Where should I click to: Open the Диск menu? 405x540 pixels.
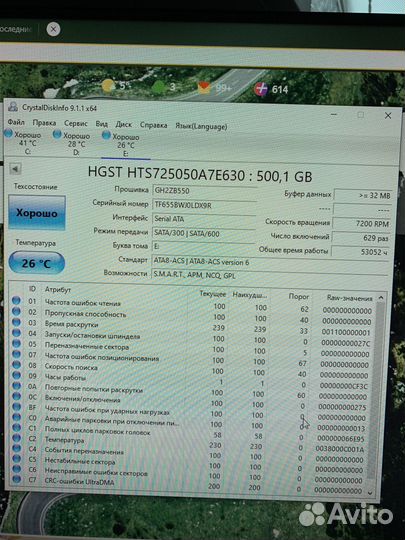(123, 124)
